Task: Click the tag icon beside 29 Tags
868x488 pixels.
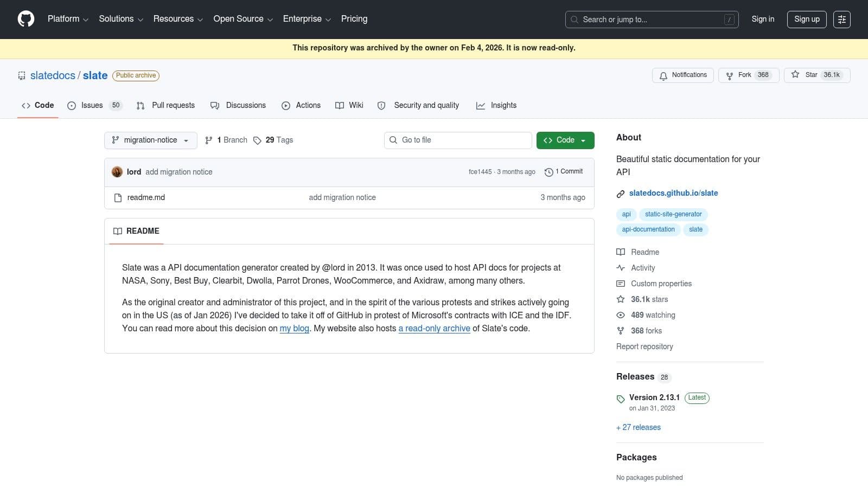Action: pos(257,140)
